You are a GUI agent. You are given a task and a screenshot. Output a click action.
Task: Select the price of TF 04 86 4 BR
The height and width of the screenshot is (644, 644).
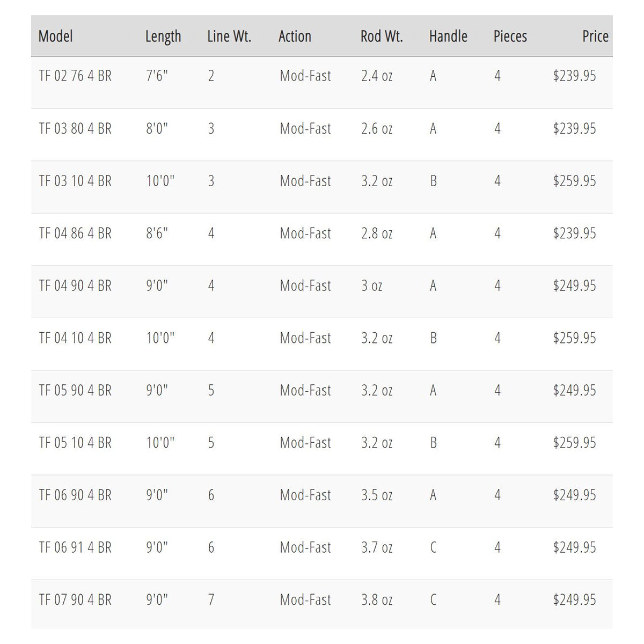[x=574, y=233]
